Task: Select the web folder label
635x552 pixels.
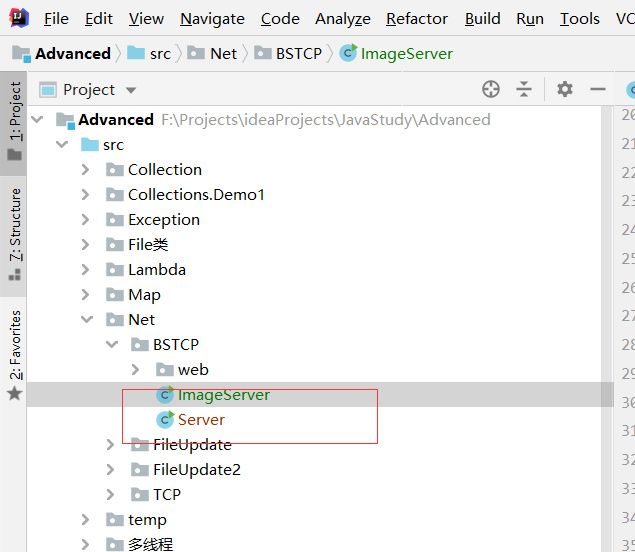Action: [193, 370]
